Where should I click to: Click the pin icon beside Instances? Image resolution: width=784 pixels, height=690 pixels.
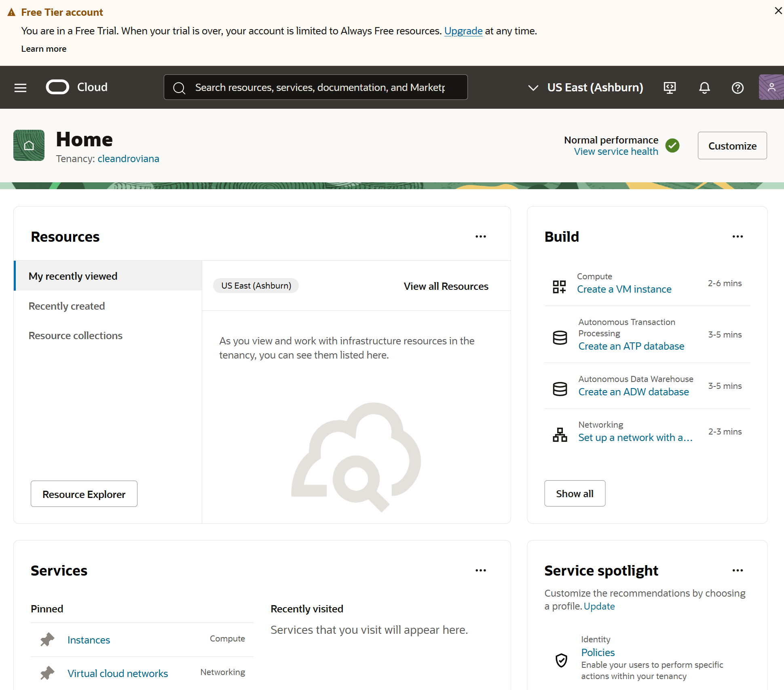pyautogui.click(x=47, y=639)
